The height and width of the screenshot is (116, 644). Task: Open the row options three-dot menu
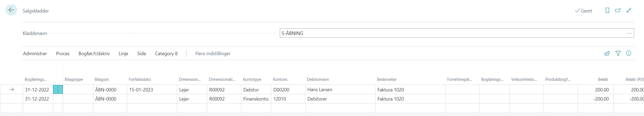pyautogui.click(x=58, y=90)
